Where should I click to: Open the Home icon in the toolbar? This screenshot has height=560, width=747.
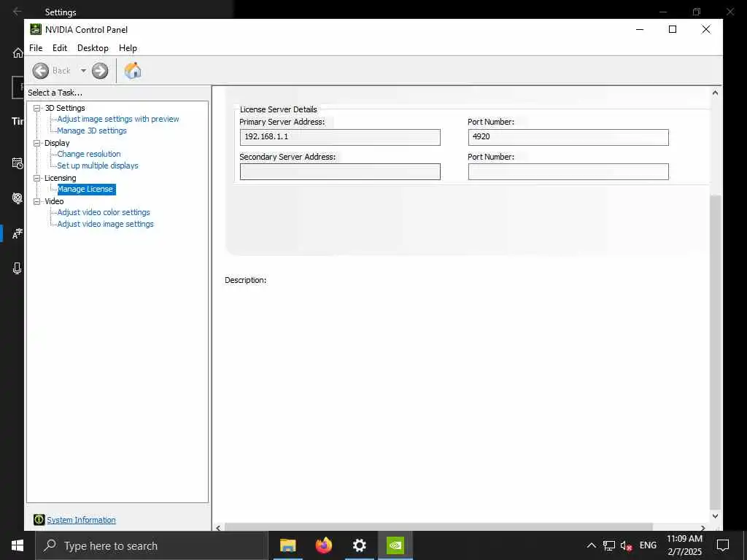click(x=133, y=71)
